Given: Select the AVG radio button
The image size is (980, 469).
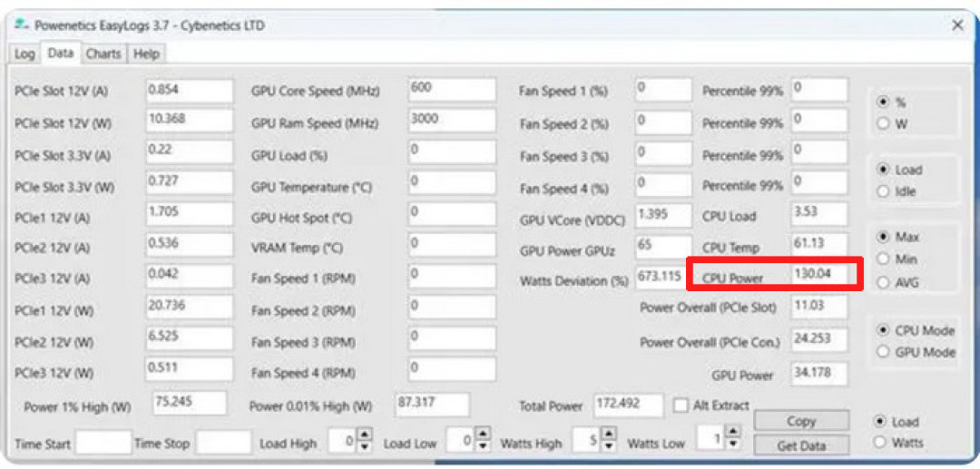Looking at the screenshot, I should 883,282.
